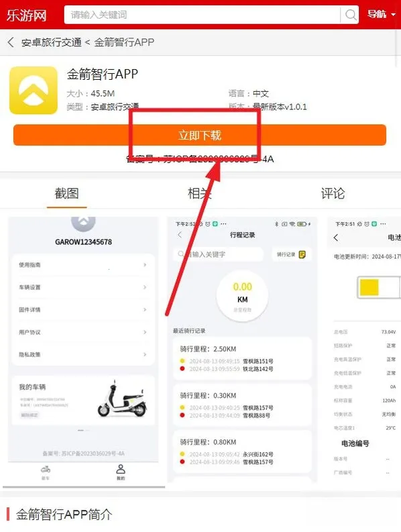Click the keyword search input field

click(x=202, y=15)
